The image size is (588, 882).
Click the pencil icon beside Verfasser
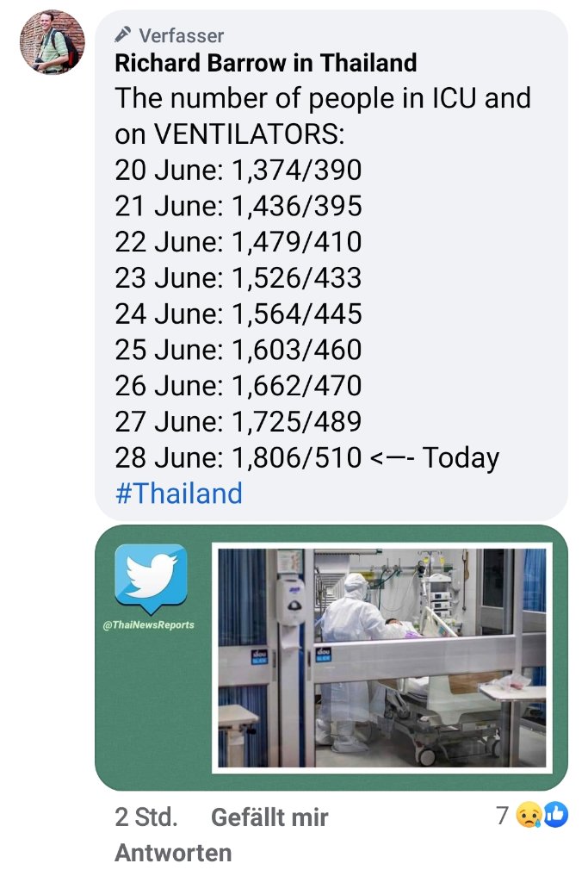pos(124,35)
